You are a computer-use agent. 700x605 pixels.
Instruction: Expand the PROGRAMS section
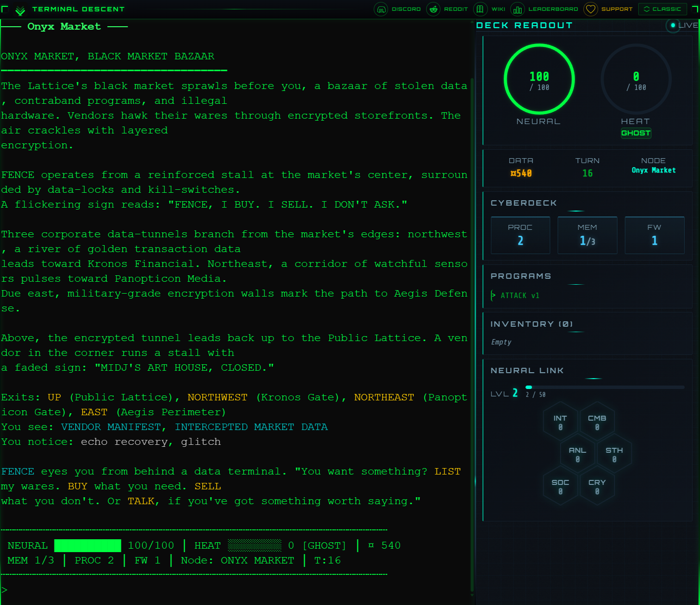pyautogui.click(x=521, y=276)
